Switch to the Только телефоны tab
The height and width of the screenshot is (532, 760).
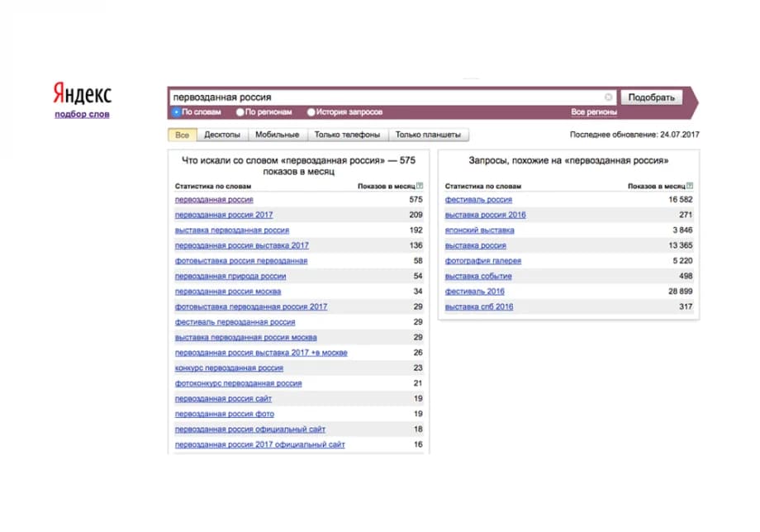point(347,135)
